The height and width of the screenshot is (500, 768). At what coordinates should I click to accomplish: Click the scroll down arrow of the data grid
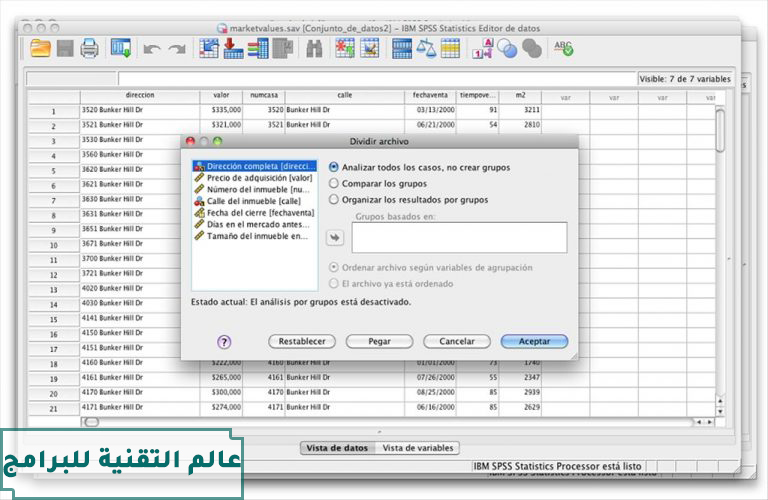click(720, 411)
